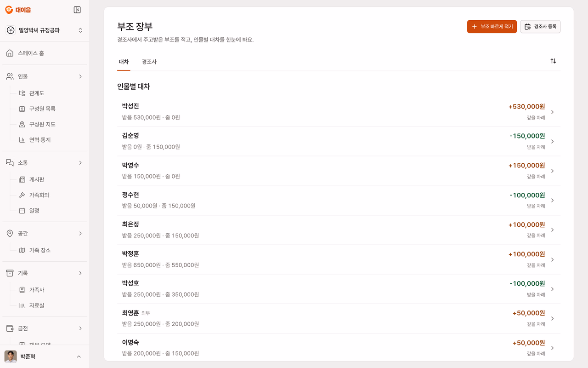Open 박정훈 ledger entry
588x368 pixels.
339,259
